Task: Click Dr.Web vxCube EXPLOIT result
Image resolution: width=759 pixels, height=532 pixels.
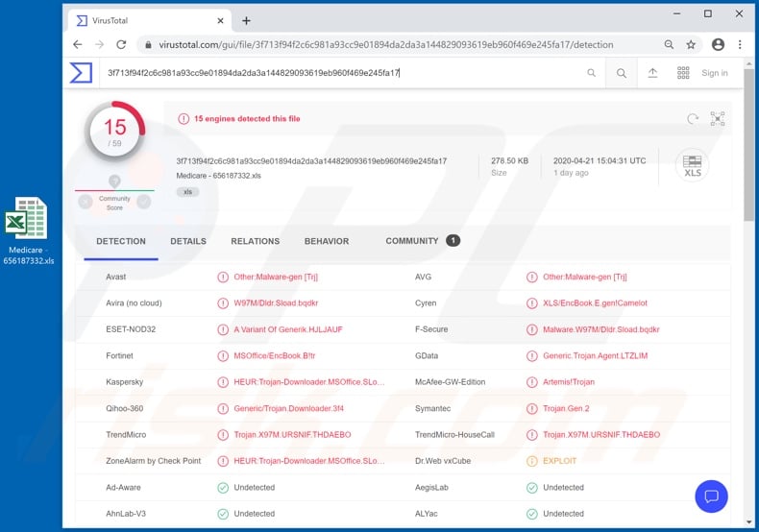Action: (x=559, y=461)
